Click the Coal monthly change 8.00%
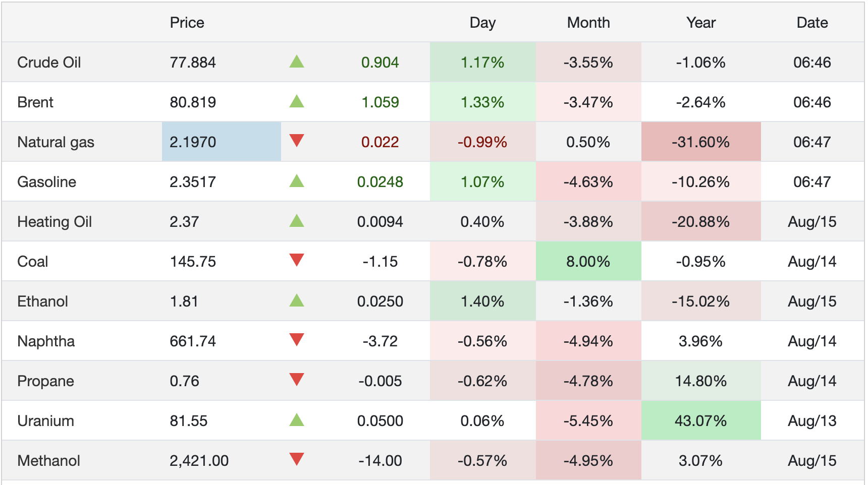 tap(588, 262)
